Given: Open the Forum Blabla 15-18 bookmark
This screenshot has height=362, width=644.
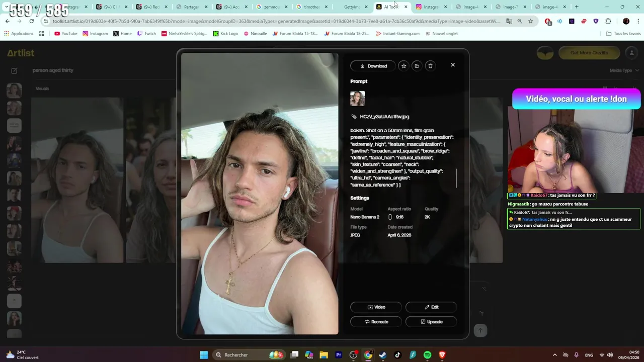Looking at the screenshot, I should tap(296, 34).
